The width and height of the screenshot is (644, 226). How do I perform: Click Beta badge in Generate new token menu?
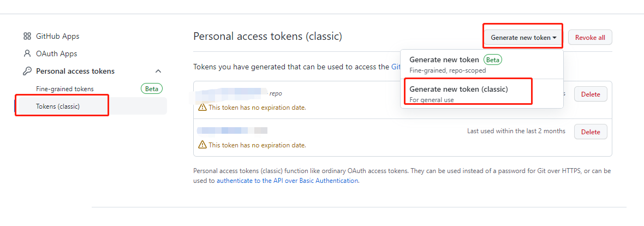(x=493, y=60)
